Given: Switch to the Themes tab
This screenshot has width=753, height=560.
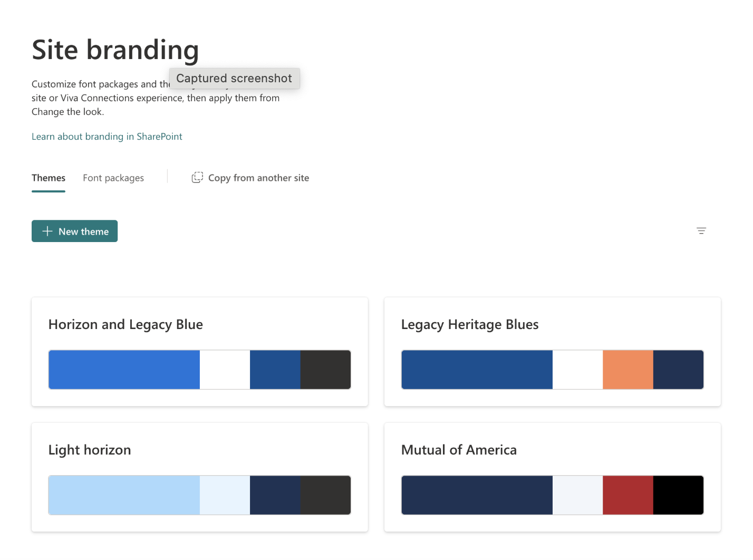Looking at the screenshot, I should (49, 178).
